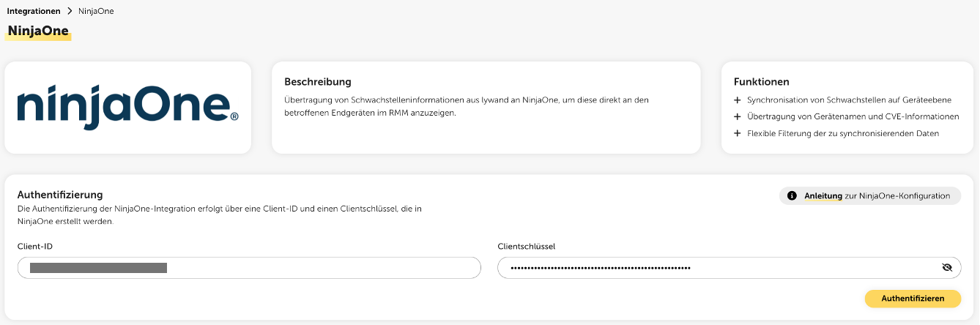The width and height of the screenshot is (980, 325).
Task: Click the info icon beside Anleitung
Action: coord(792,196)
